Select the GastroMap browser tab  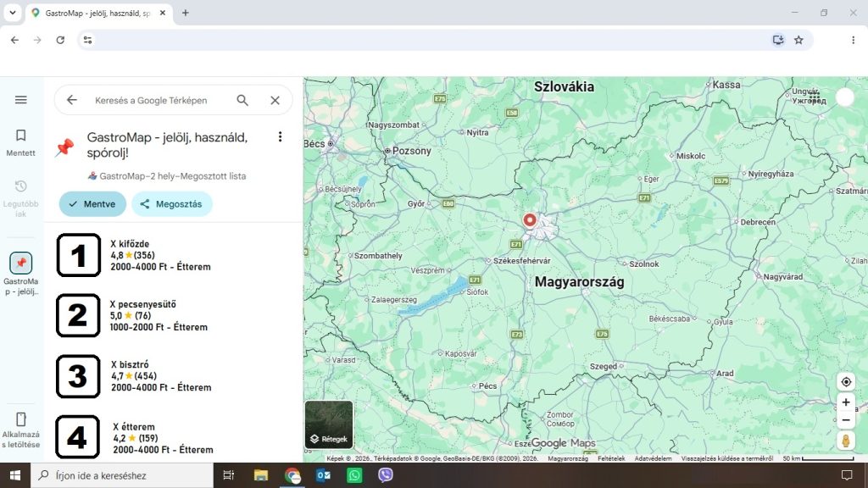(x=98, y=13)
